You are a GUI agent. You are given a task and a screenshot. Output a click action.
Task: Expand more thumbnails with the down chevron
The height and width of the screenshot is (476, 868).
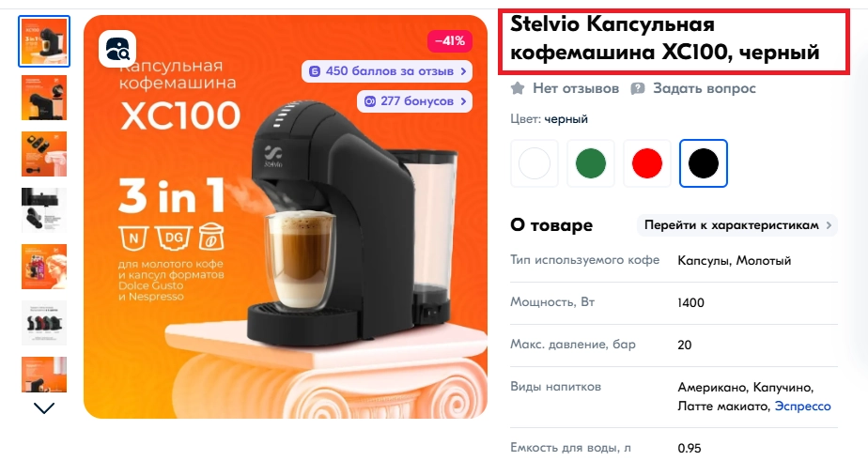[44, 408]
